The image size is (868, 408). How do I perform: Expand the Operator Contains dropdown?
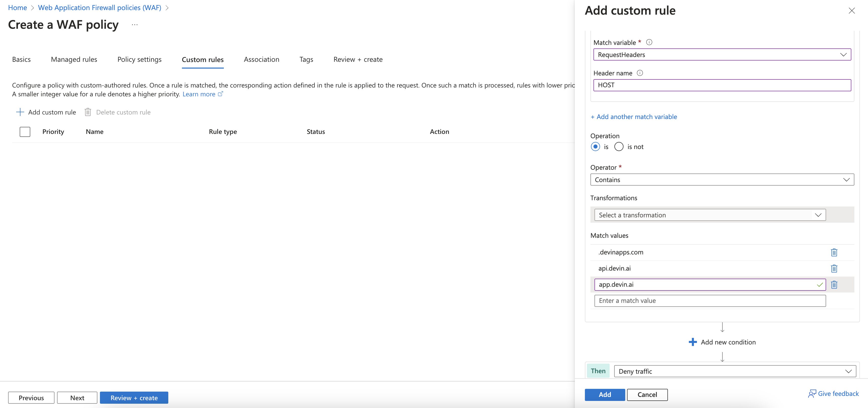coord(722,180)
